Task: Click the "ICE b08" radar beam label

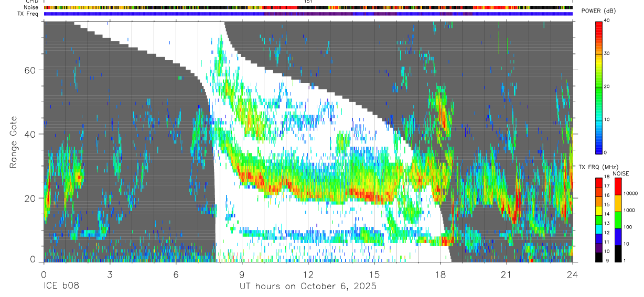Action: [61, 287]
